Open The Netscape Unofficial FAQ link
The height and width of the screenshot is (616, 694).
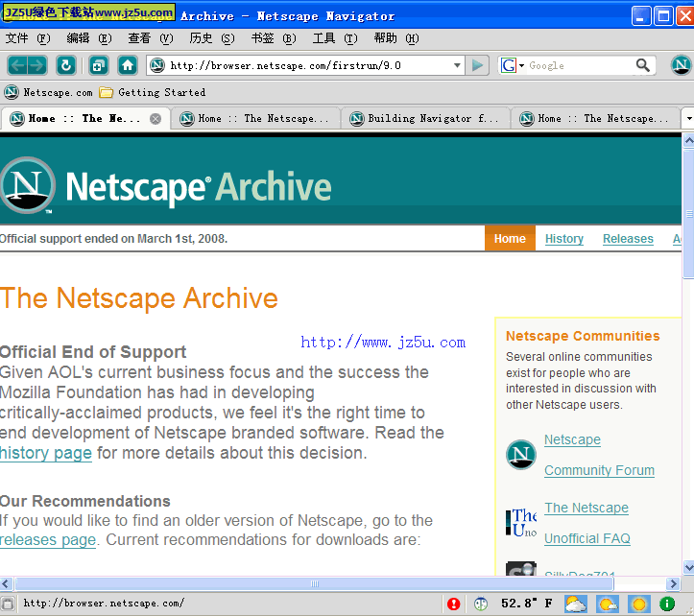click(x=586, y=523)
